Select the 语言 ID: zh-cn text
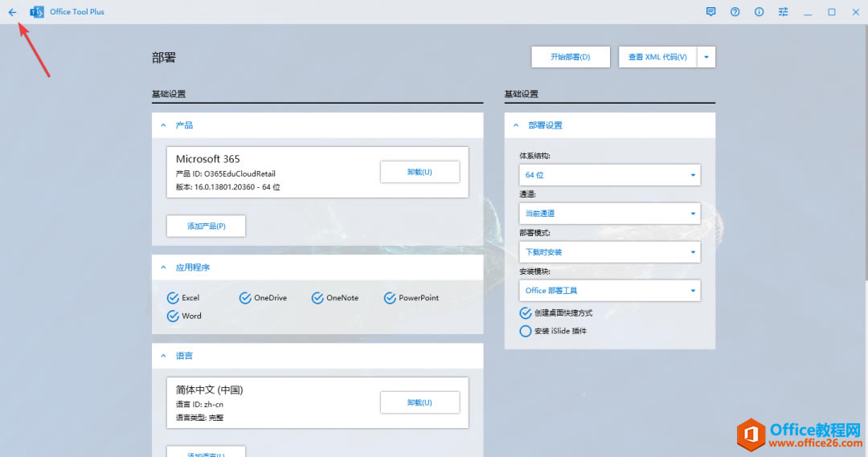Image resolution: width=868 pixels, height=457 pixels. pos(199,405)
